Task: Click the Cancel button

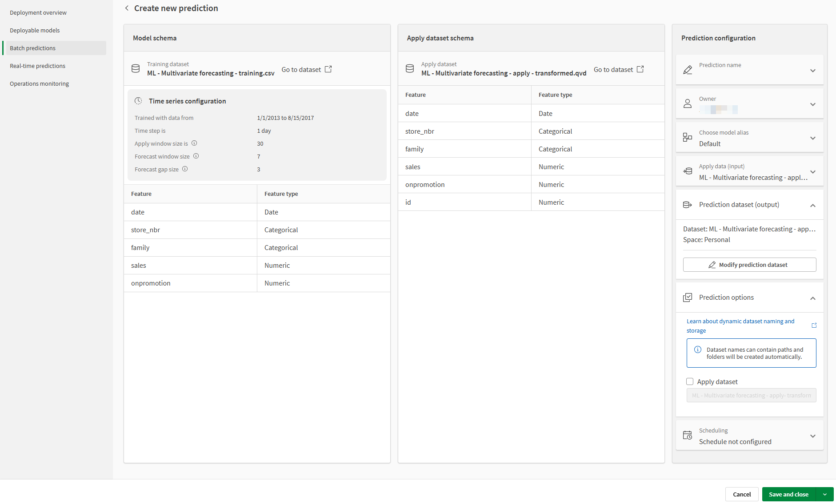Action: pos(741,494)
